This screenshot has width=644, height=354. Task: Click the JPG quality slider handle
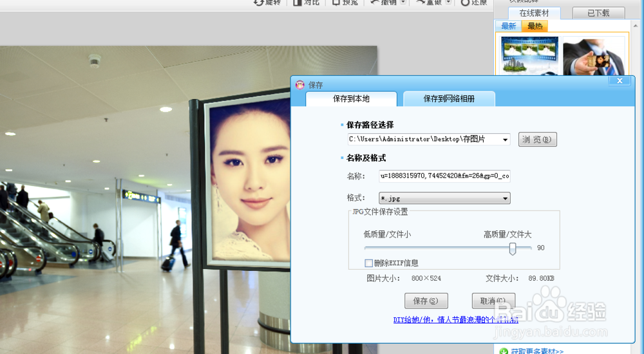pyautogui.click(x=513, y=248)
